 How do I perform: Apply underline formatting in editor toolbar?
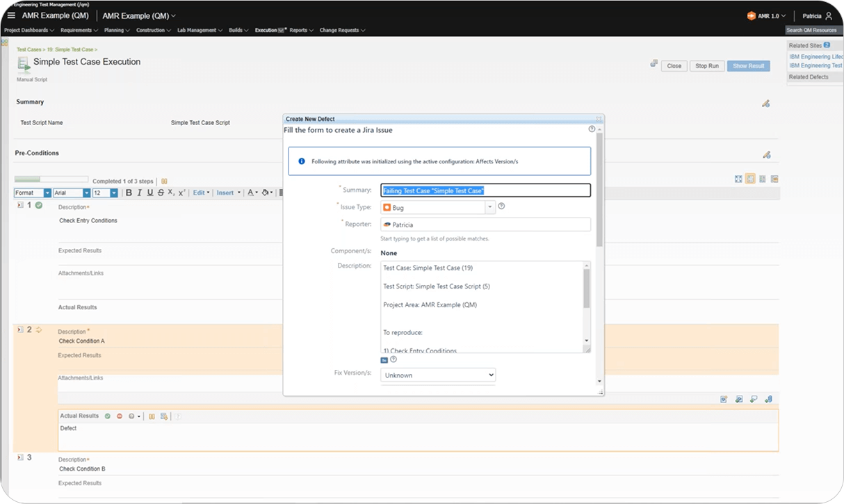150,193
